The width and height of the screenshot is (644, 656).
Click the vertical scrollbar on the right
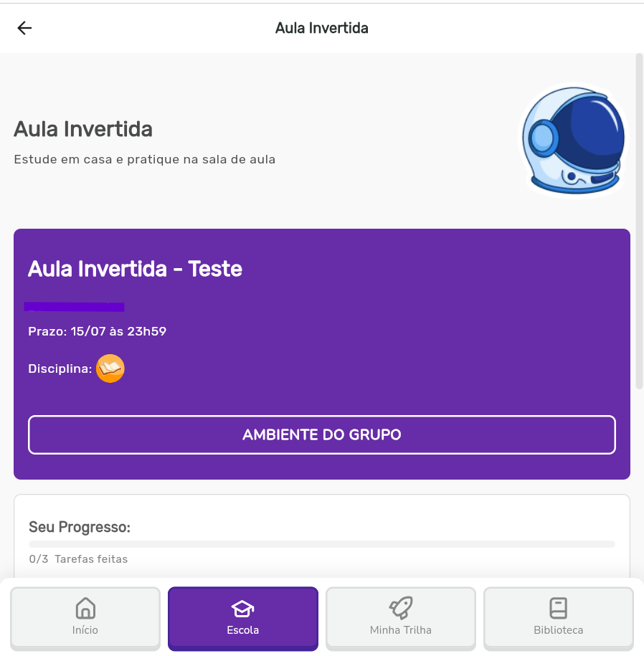[x=639, y=222]
